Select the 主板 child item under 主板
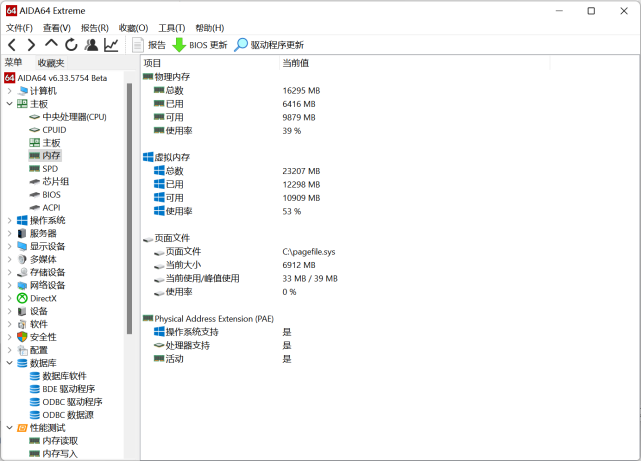The width and height of the screenshot is (641, 461). (52, 143)
